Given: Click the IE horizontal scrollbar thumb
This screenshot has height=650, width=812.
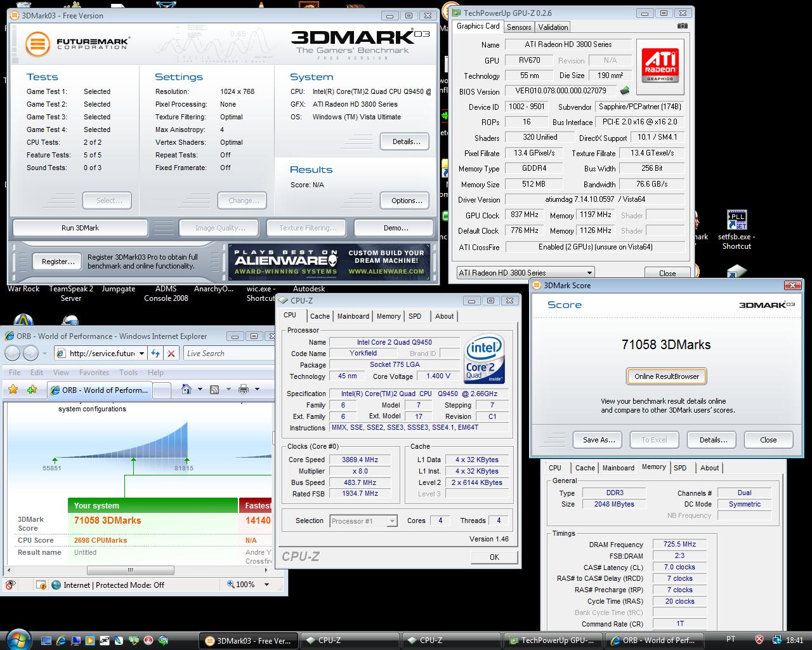Looking at the screenshot, I should [129, 570].
